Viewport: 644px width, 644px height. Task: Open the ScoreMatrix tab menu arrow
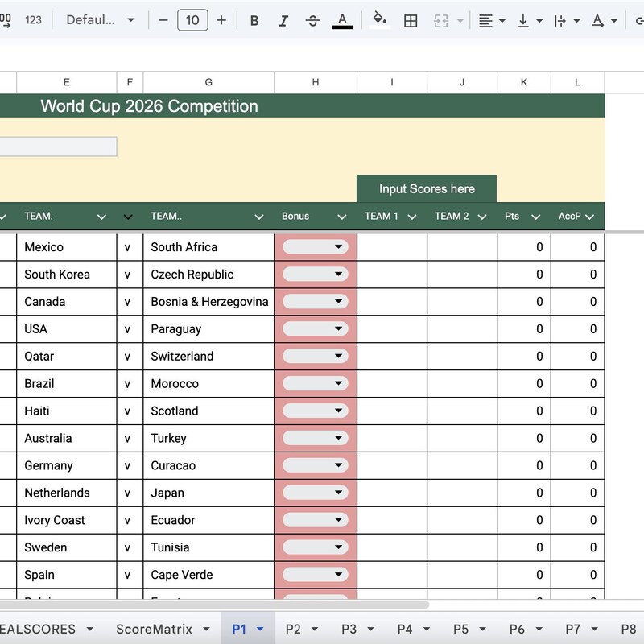pyautogui.click(x=206, y=629)
